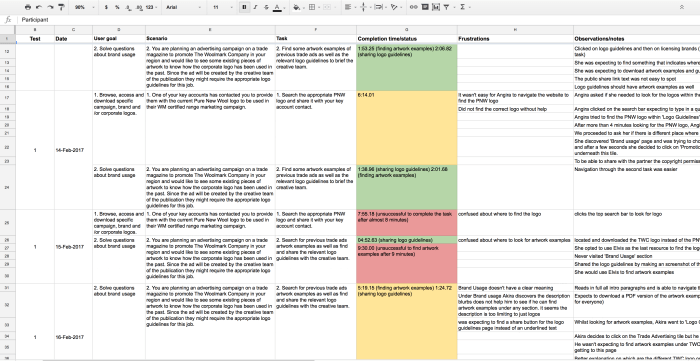The width and height of the screenshot is (700, 361).
Task: Format as percent
Action: [x=117, y=7]
